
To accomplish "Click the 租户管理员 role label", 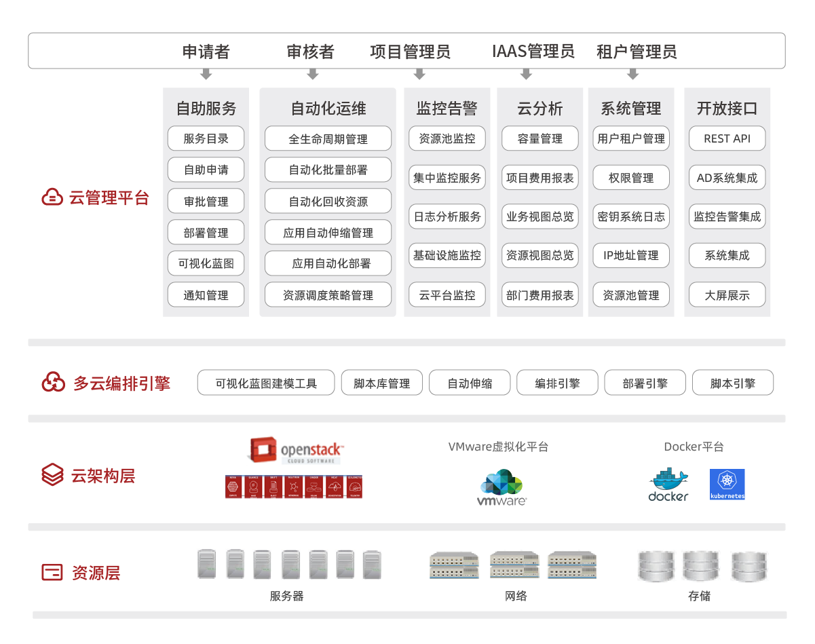I will (636, 51).
